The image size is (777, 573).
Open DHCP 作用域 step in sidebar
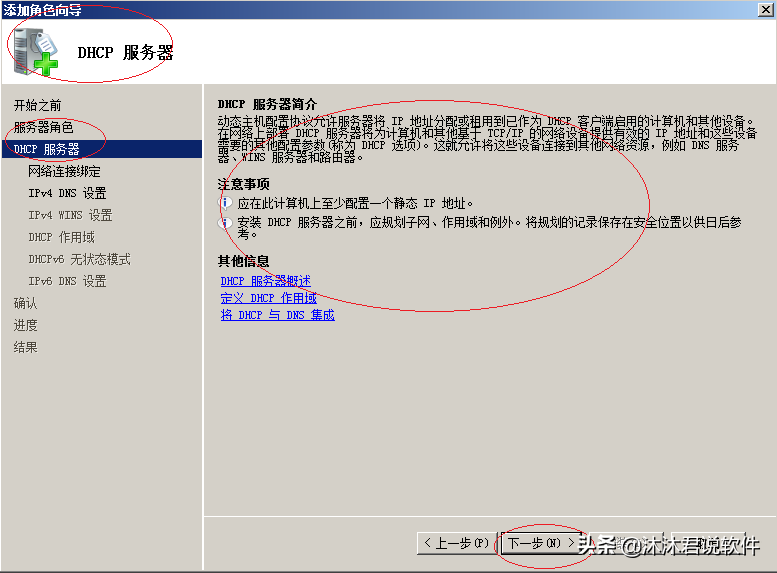coord(61,237)
